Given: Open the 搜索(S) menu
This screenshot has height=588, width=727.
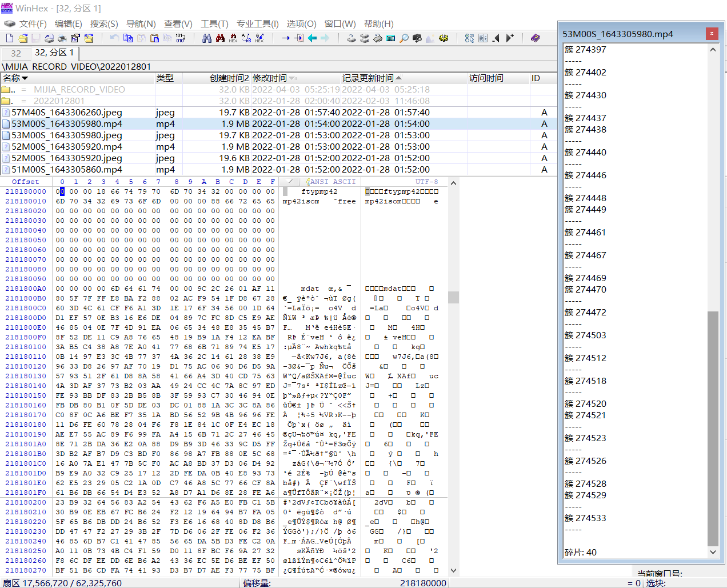Looking at the screenshot, I should pyautogui.click(x=104, y=23).
